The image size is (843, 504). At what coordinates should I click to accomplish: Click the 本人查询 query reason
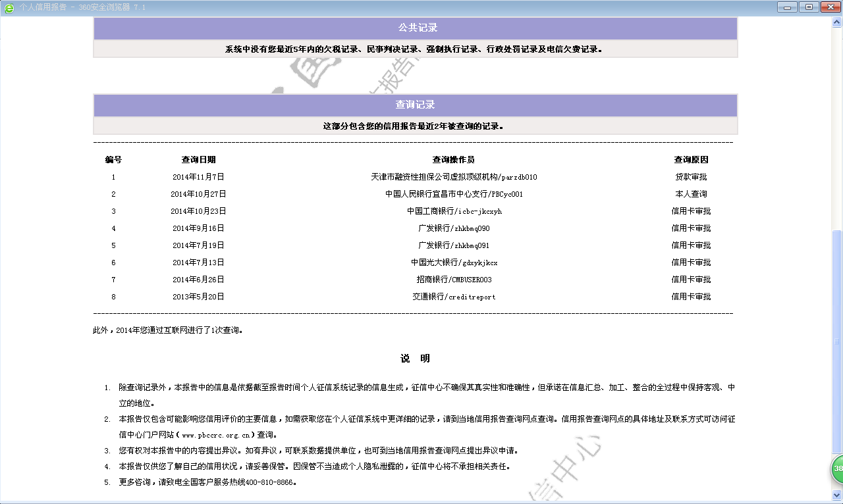pos(692,194)
